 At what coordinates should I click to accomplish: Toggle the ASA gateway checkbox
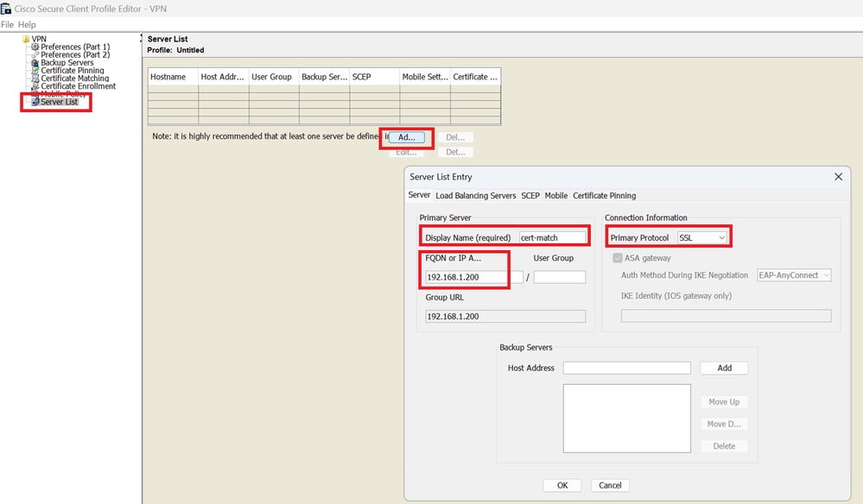point(618,258)
